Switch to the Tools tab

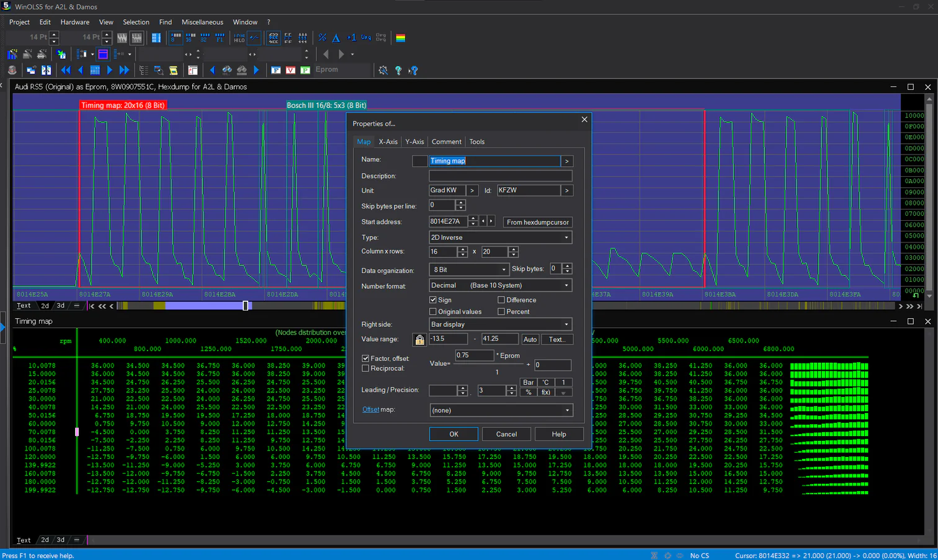[477, 141]
